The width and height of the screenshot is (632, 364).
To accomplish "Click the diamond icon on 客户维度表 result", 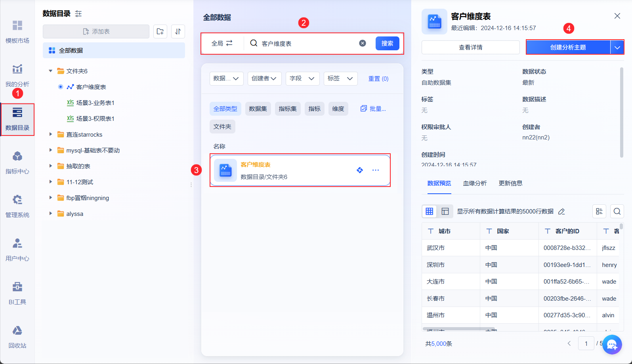I will pos(360,170).
